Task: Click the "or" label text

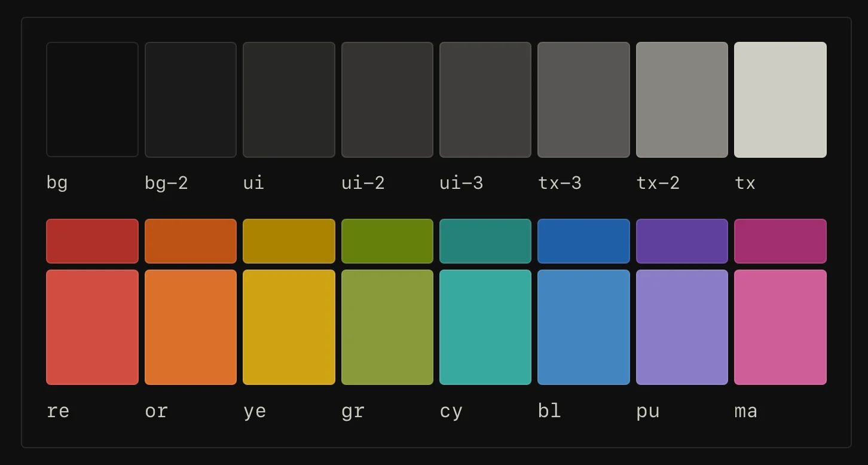Action: click(156, 411)
